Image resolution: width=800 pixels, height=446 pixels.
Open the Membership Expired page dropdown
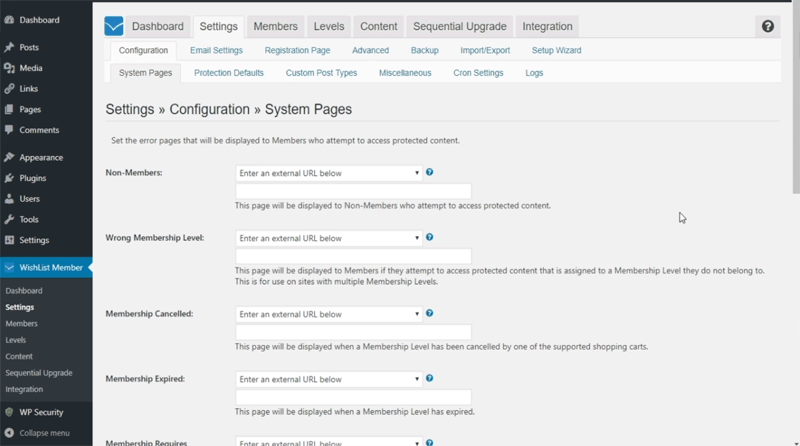point(329,380)
